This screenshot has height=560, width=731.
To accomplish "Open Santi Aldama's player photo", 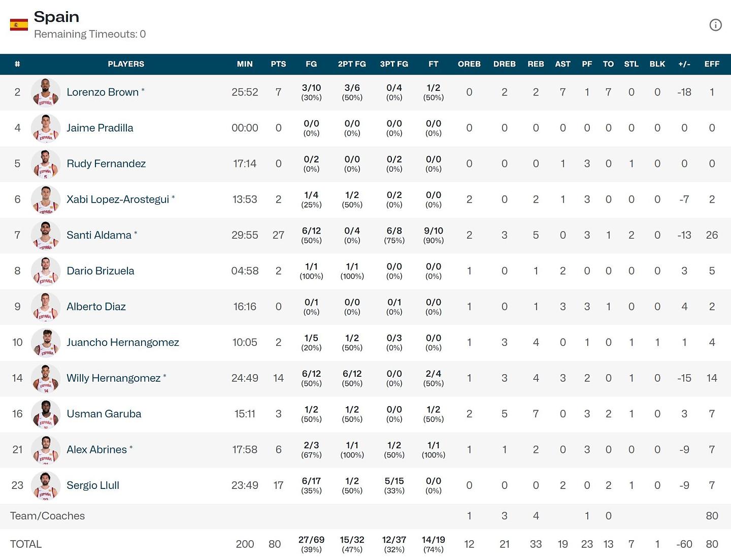I will pos(46,235).
